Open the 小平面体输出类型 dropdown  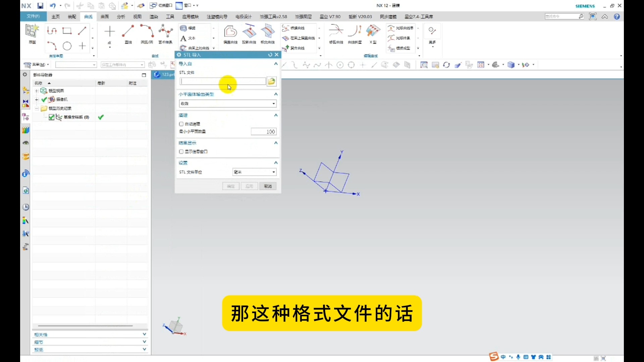274,104
